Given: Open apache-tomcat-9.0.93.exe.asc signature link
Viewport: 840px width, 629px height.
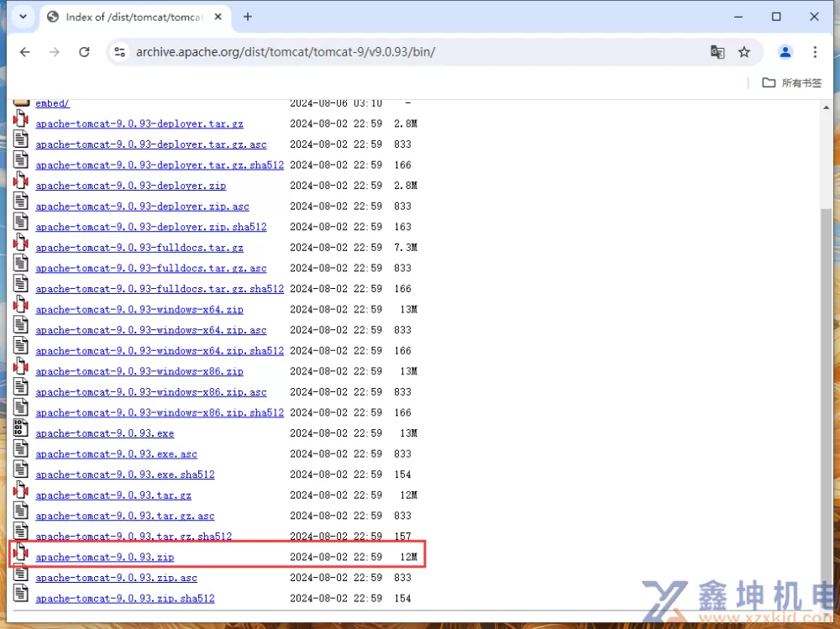Looking at the screenshot, I should tap(116, 453).
